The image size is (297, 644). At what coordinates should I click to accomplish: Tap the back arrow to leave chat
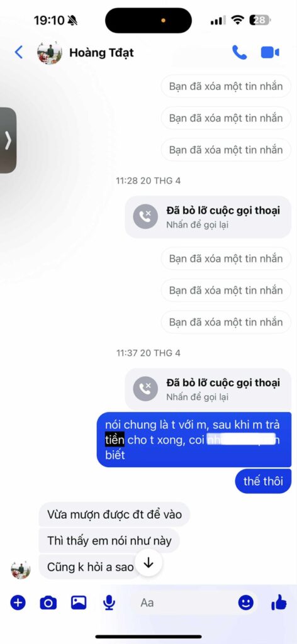tap(18, 53)
